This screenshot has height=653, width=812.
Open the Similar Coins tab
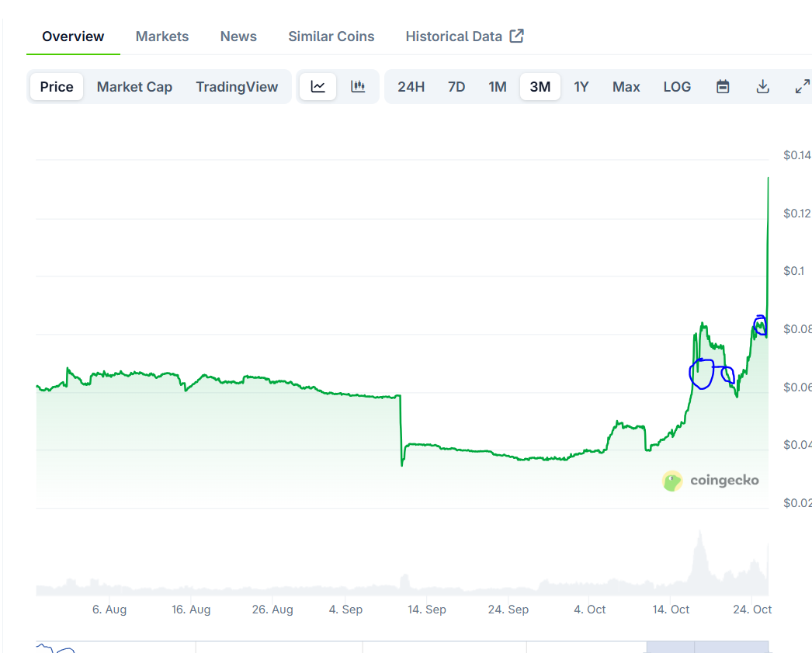[x=331, y=36]
